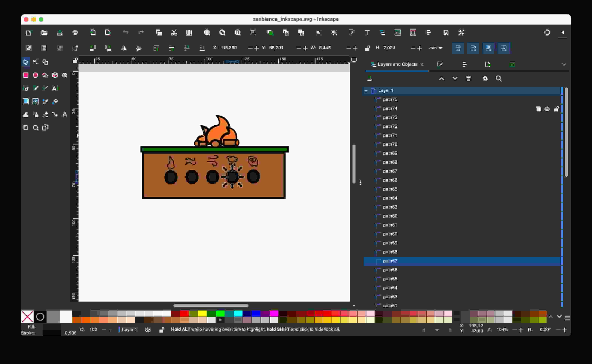Toggle the lock icon on path74
This screenshot has width=592, height=364.
click(x=556, y=109)
